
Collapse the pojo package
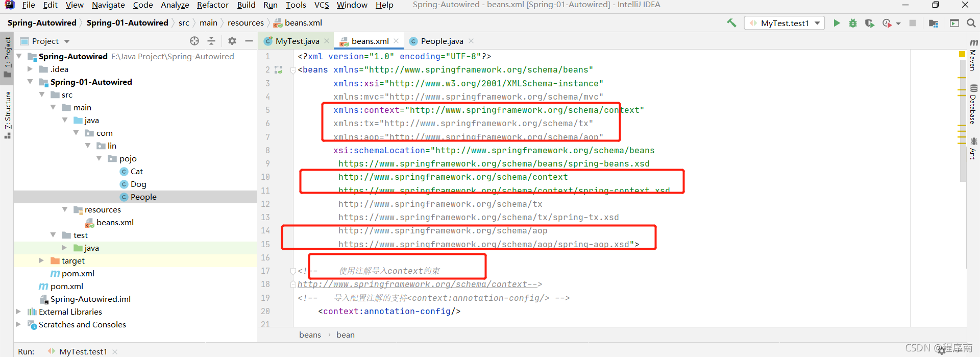tap(99, 158)
